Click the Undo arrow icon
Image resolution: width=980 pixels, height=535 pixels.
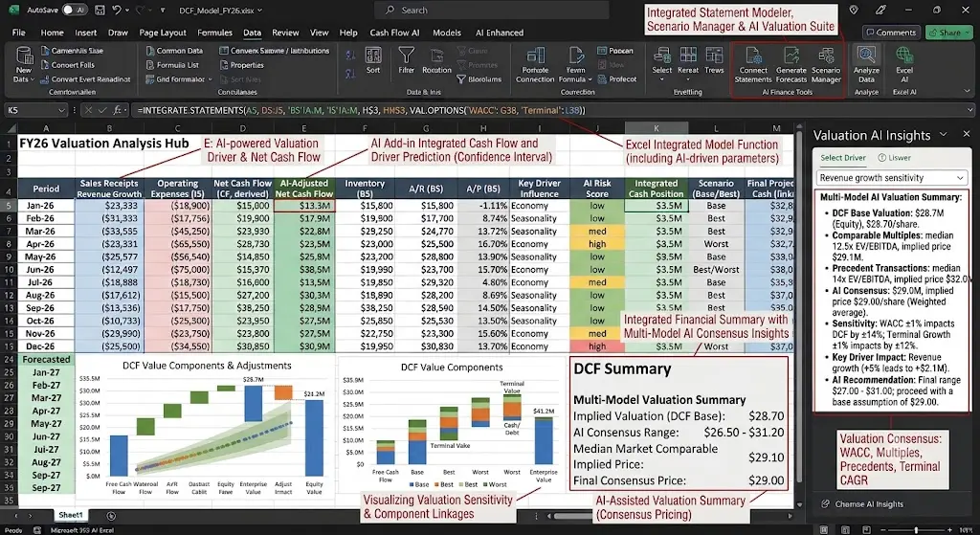116,10
